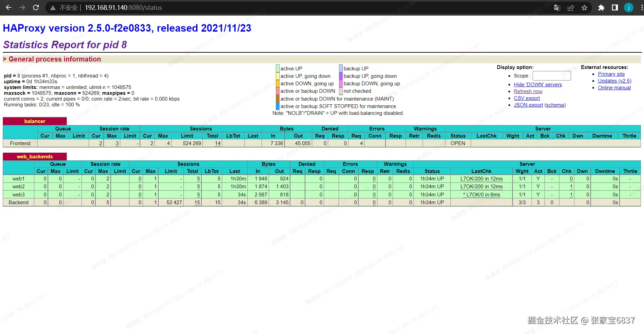
Task: Click the General process information heading
Action: [x=55, y=59]
